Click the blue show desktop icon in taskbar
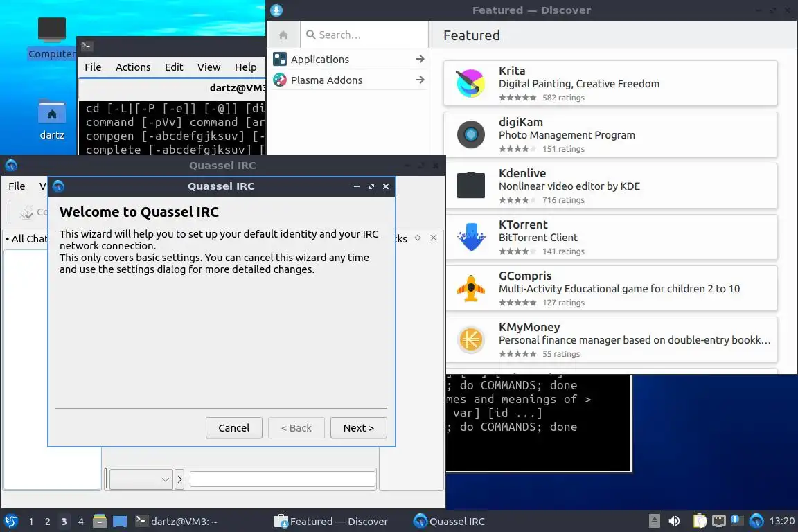Viewport: 798px width, 532px height. pyautogui.click(x=120, y=522)
